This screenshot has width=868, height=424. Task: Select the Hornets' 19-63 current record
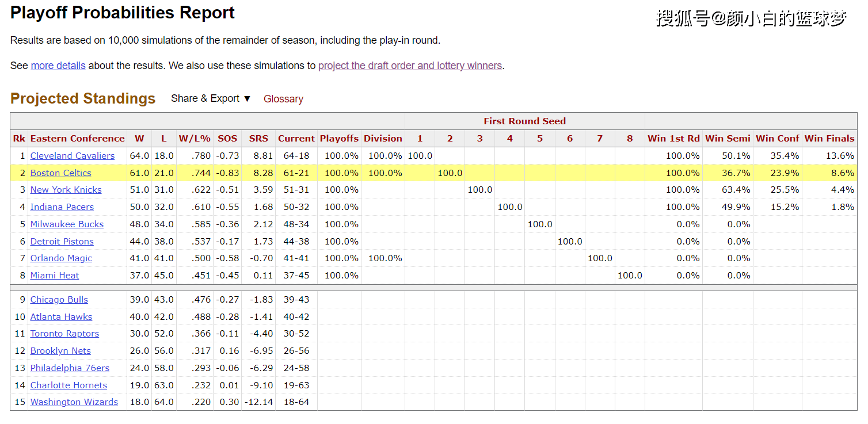(x=296, y=385)
